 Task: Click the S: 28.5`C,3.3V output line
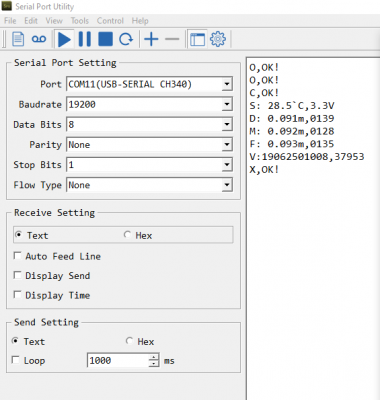click(292, 106)
